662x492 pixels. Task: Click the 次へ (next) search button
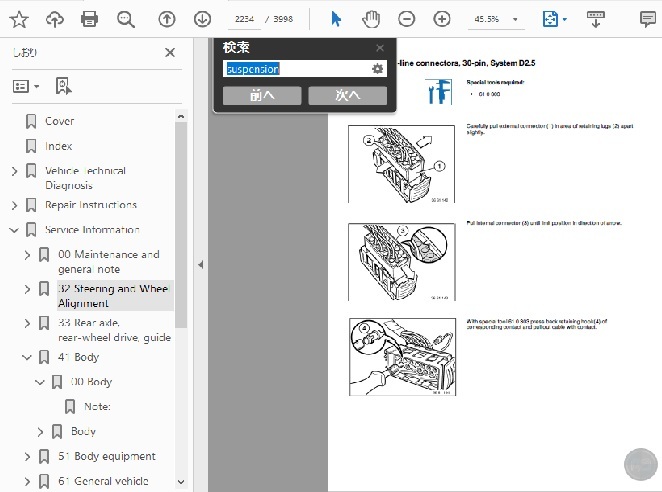[347, 96]
